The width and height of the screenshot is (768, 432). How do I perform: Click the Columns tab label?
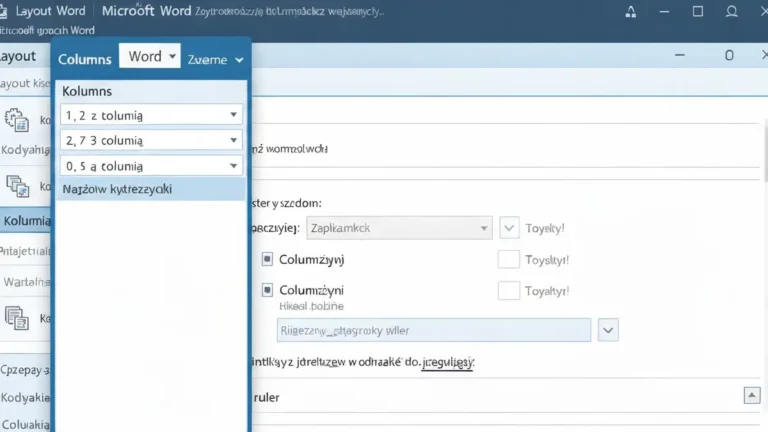85,59
